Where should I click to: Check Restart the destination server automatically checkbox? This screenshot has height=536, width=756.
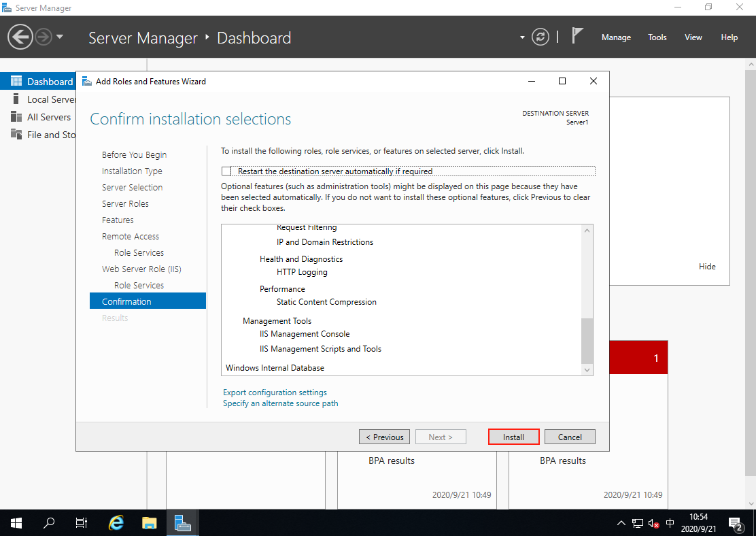226,171
